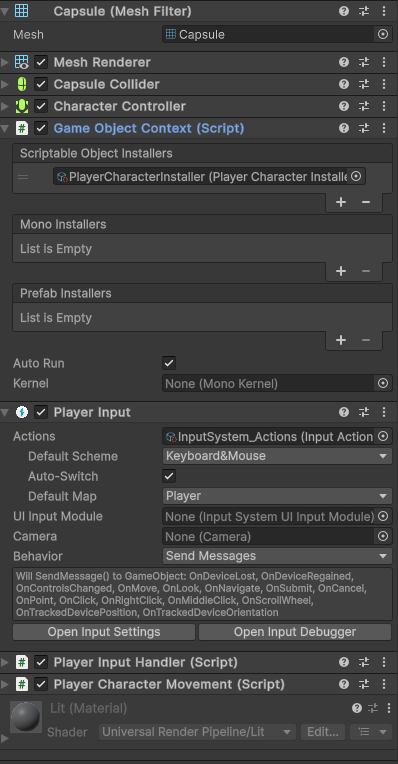Click the Edit button for the shader

323,732
